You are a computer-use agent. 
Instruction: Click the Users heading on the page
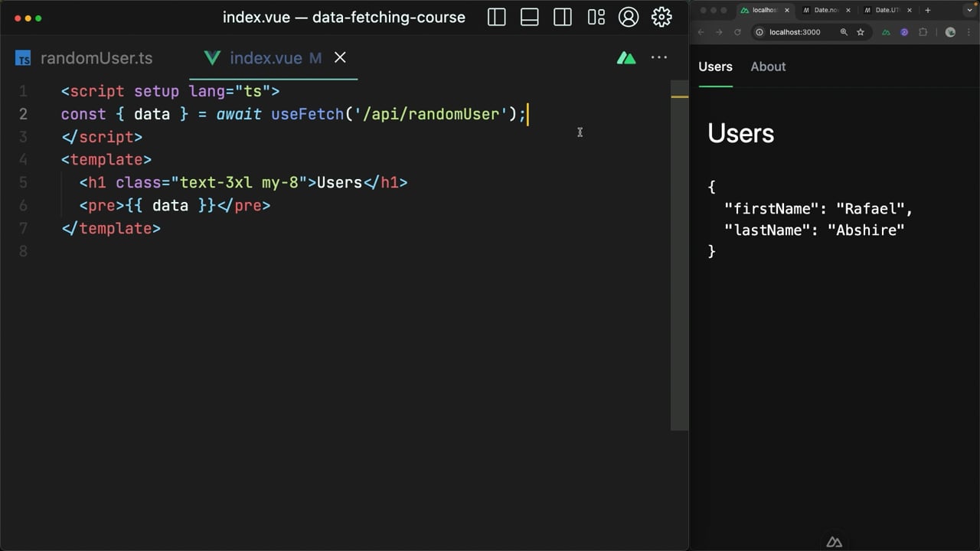tap(740, 133)
